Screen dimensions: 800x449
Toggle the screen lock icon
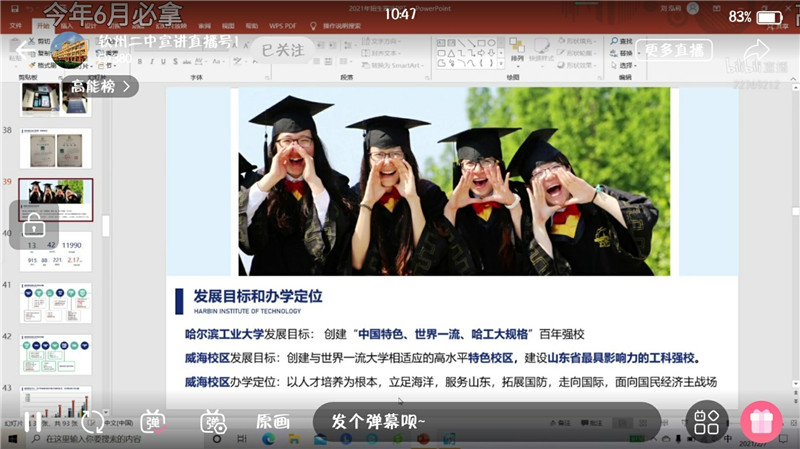point(33,224)
